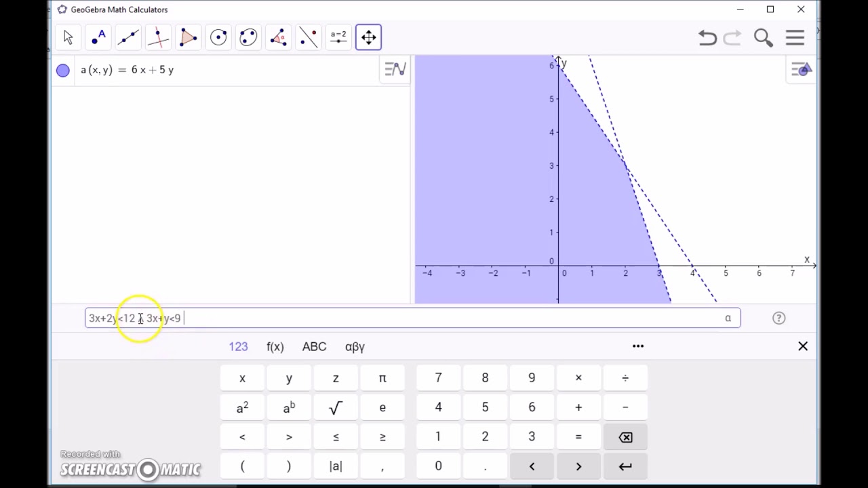Tap the square root key
The height and width of the screenshot is (488, 868).
click(x=336, y=407)
